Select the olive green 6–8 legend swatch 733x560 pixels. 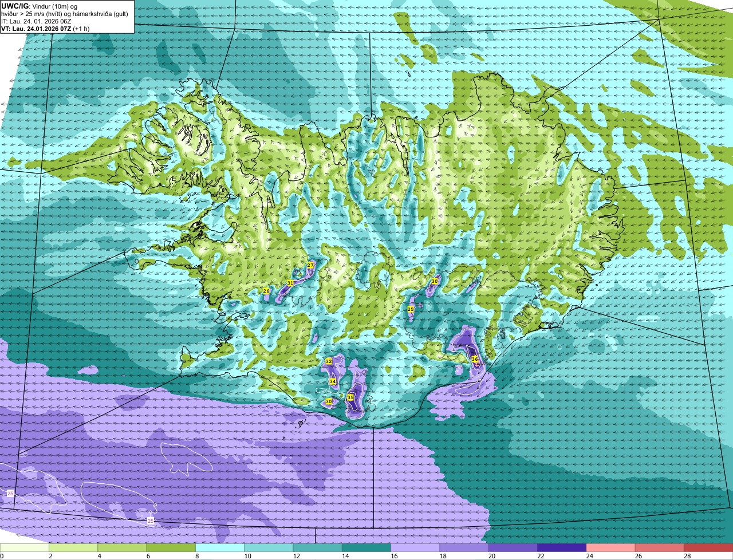171,548
